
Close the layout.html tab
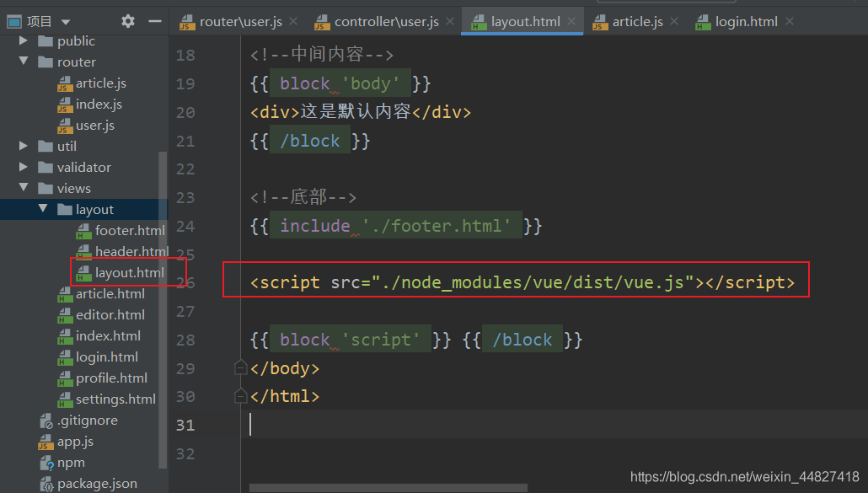(x=571, y=21)
